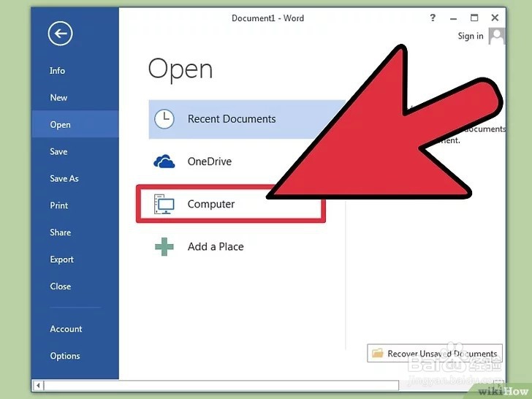532x399 pixels.
Task: Minimize the Word window
Action: click(x=453, y=18)
